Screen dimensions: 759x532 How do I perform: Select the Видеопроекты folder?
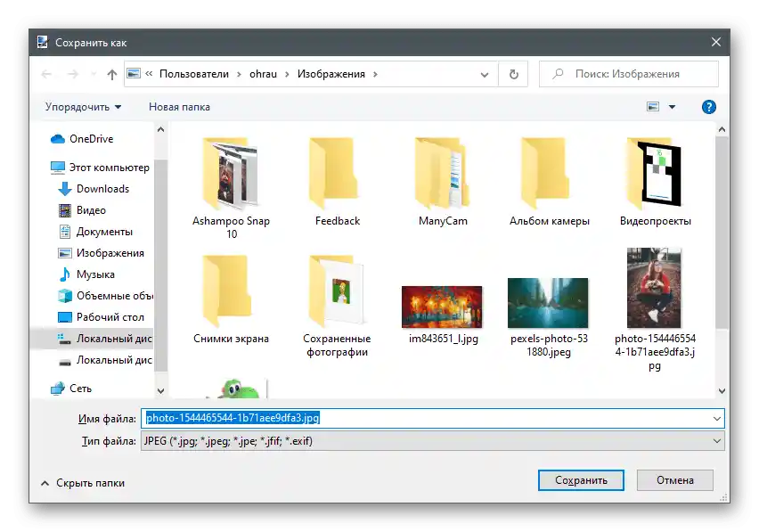click(655, 182)
